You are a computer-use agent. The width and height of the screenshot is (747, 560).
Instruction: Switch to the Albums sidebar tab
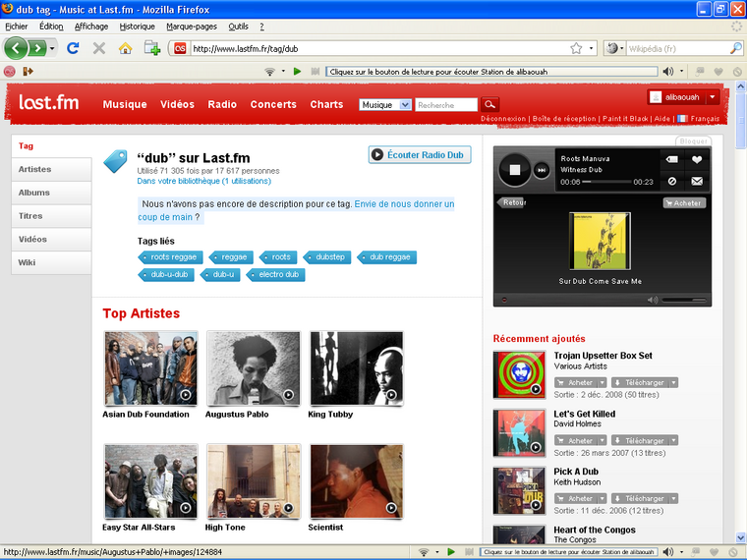click(51, 193)
